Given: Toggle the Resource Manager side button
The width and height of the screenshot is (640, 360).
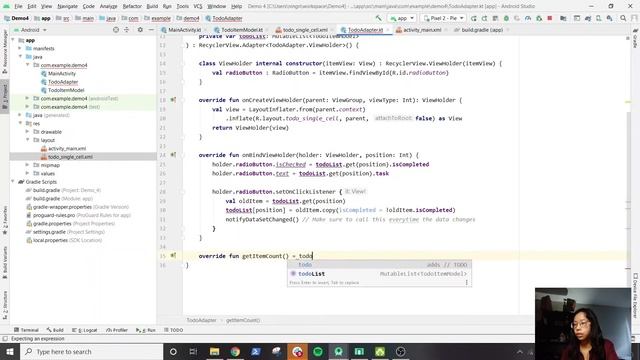Looking at the screenshot, I should click(x=5, y=51).
